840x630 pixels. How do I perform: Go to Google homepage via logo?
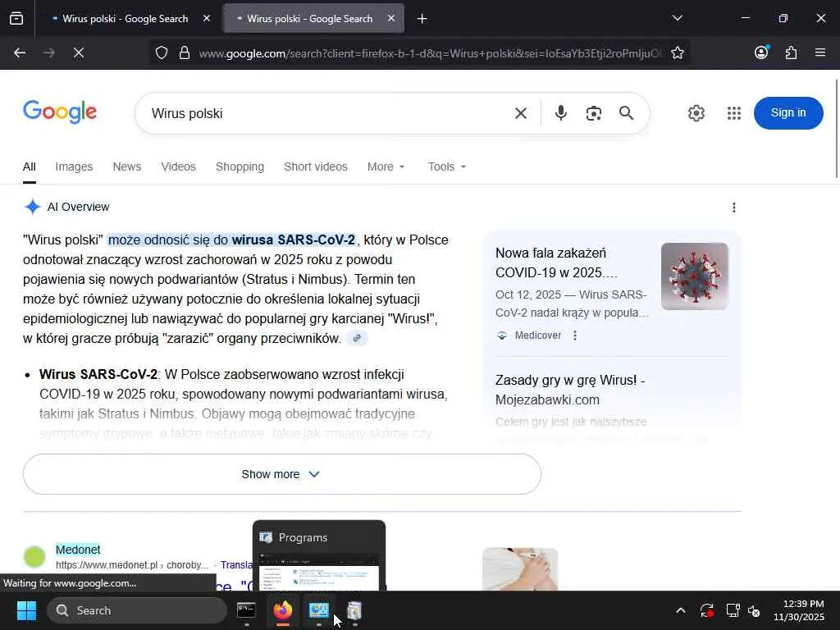tap(60, 112)
